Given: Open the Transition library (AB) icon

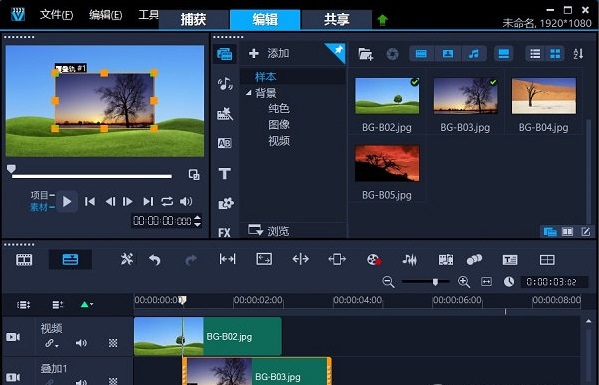Looking at the screenshot, I should click(225, 143).
